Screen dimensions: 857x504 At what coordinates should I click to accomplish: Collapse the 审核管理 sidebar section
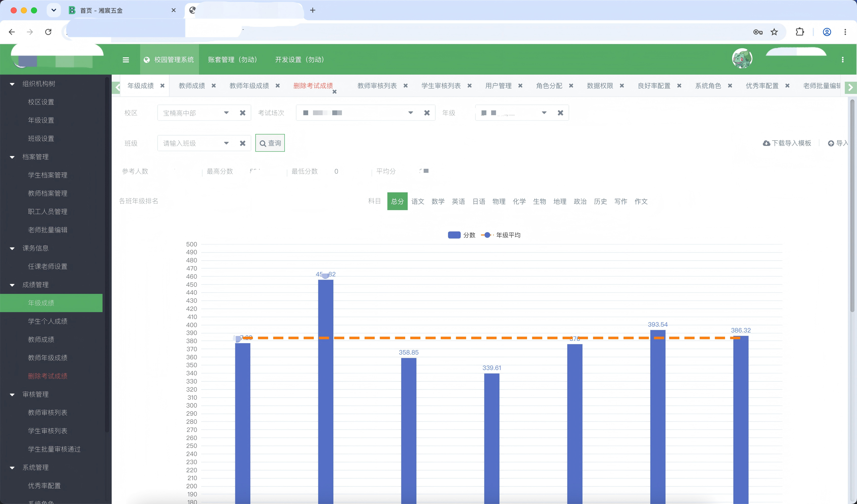(12, 394)
